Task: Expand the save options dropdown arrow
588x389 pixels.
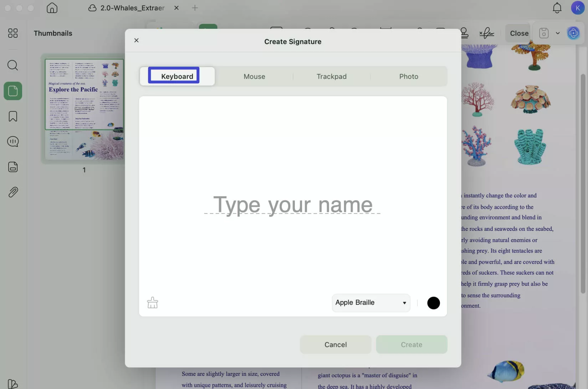Action: (x=558, y=33)
